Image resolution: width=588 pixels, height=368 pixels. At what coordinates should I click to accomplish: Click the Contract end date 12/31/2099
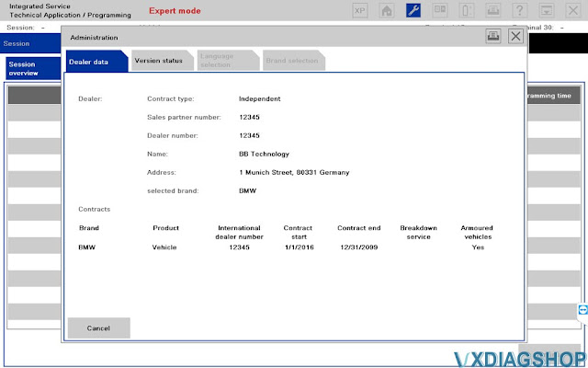359,247
